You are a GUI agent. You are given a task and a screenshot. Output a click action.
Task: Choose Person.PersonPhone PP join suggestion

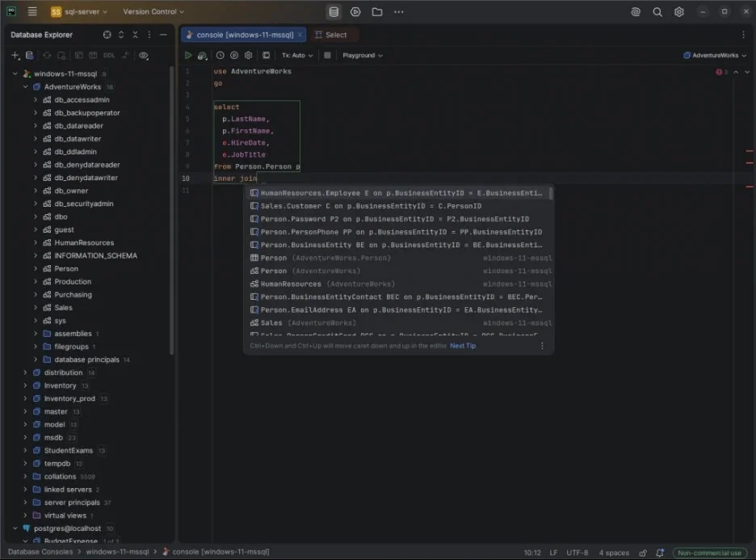pos(398,232)
